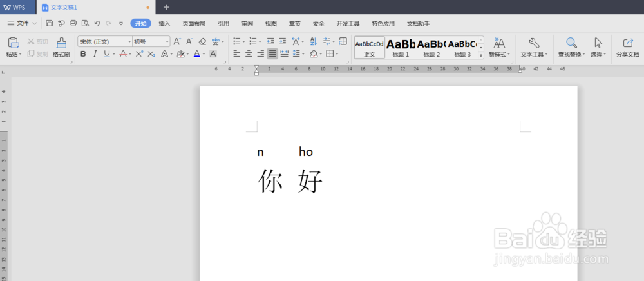Click the paragraph shading paint bucket

[x=314, y=53]
